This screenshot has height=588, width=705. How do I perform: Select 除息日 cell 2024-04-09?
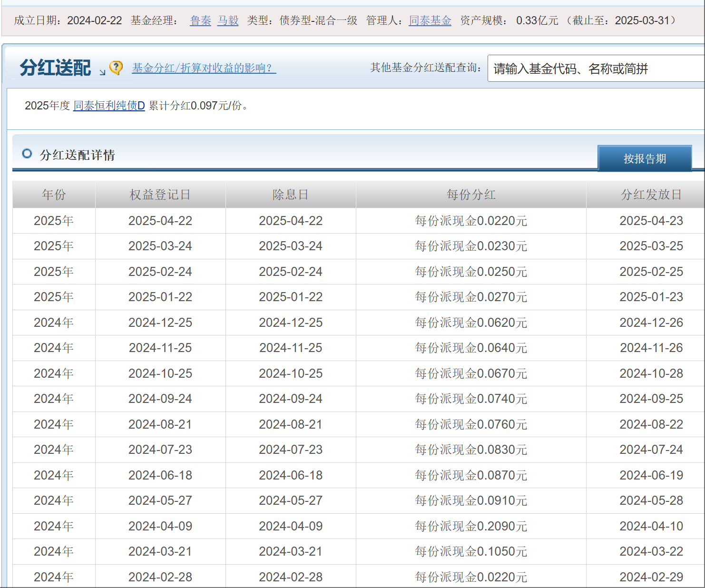tap(291, 526)
